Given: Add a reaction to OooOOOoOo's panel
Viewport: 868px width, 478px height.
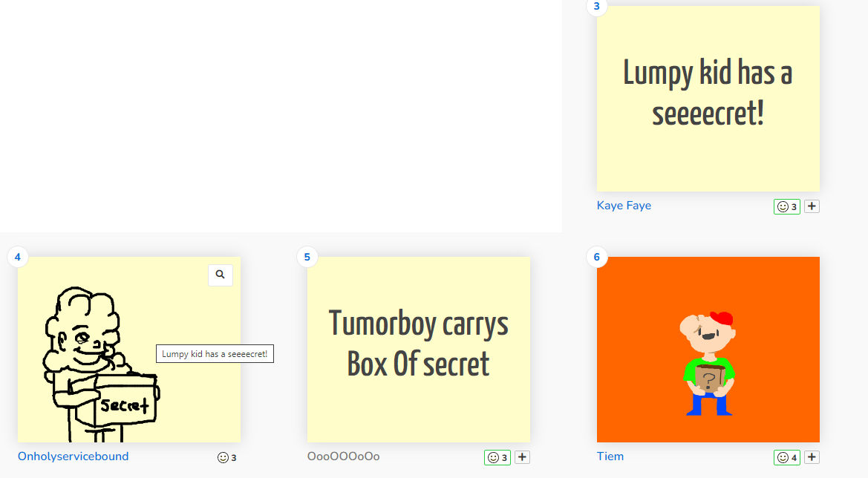Looking at the screenshot, I should [522, 457].
